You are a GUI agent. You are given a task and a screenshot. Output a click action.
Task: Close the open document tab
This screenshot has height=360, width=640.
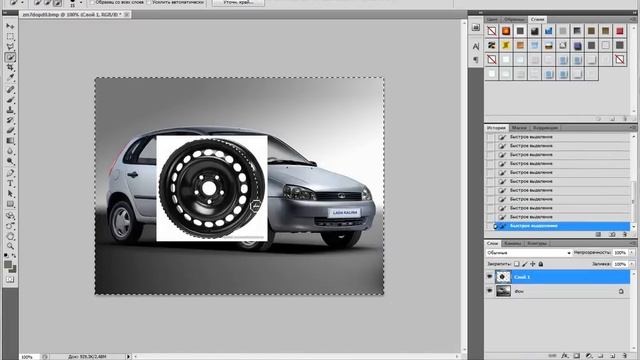(127, 14)
